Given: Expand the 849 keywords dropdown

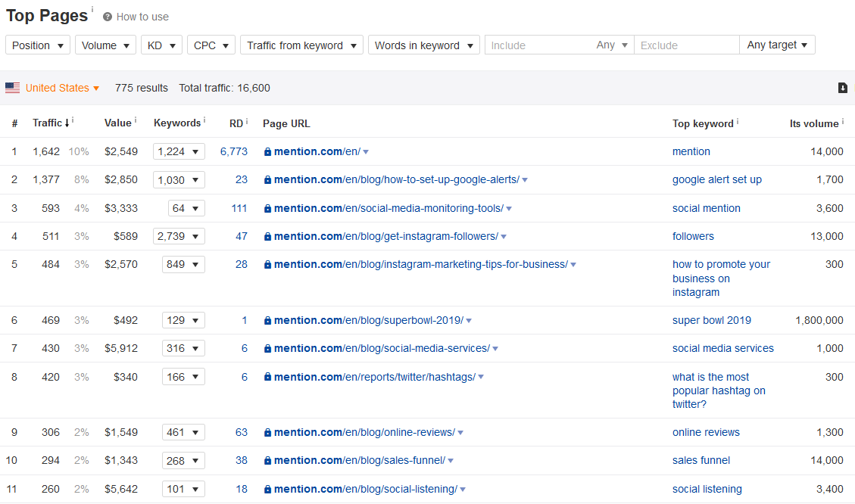Looking at the screenshot, I should [183, 264].
